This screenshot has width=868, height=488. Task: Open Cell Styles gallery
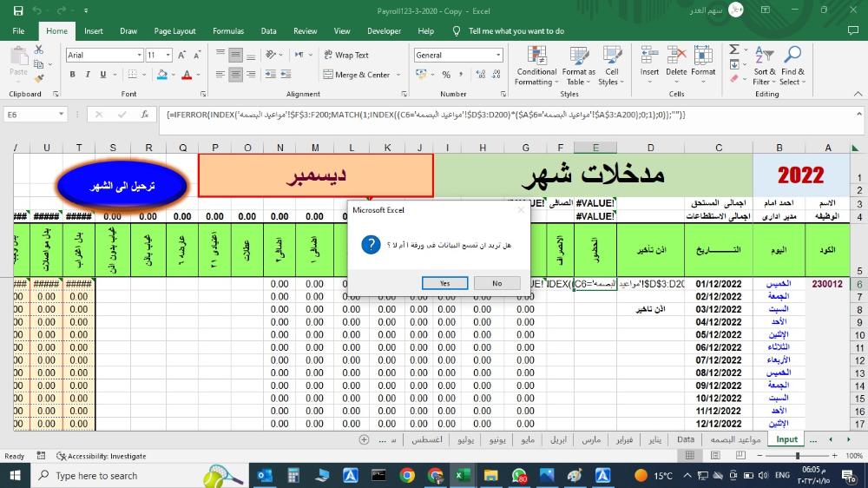[611, 66]
